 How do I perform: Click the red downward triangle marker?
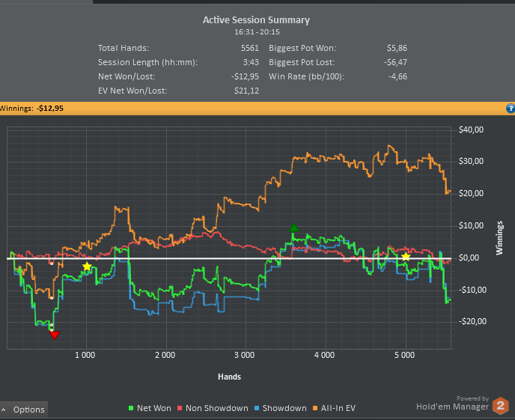click(54, 335)
